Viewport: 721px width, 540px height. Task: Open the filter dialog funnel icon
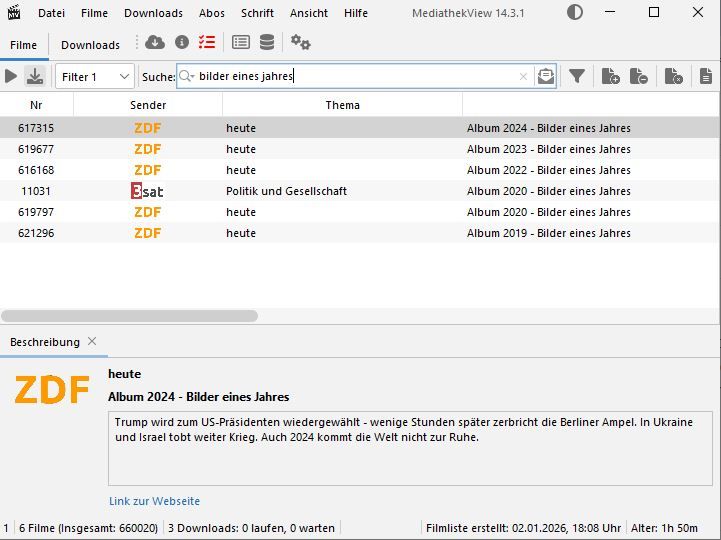click(577, 76)
